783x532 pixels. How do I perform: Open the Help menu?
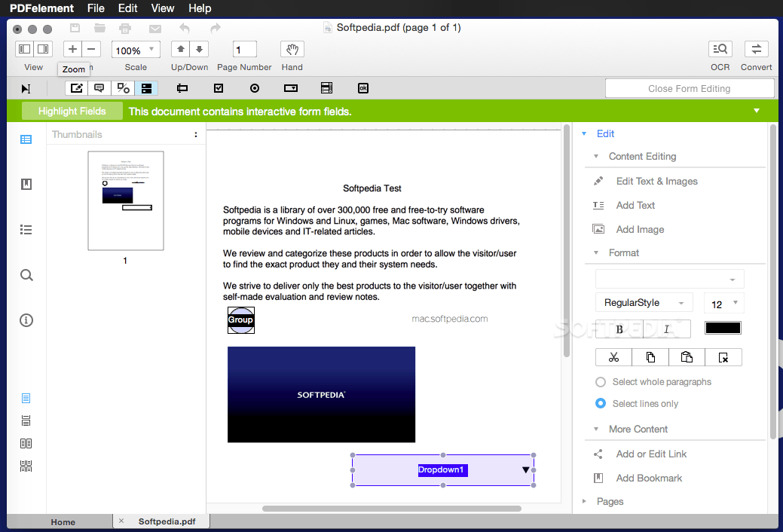click(200, 8)
